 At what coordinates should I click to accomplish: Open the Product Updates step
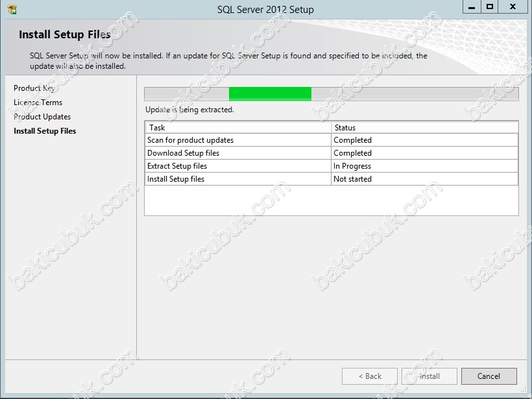42,117
